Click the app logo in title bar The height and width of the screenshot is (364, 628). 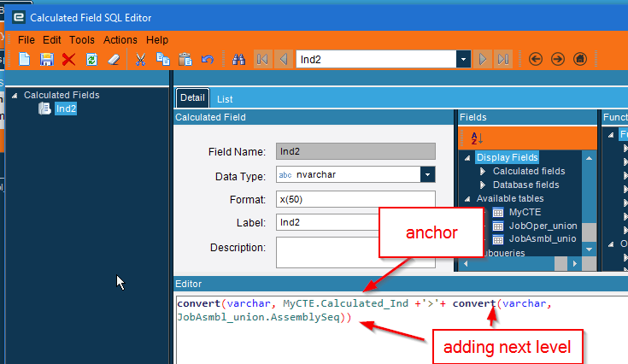click(19, 17)
